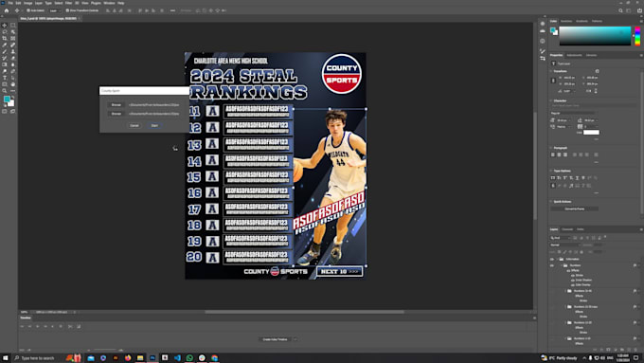Image resolution: width=644 pixels, height=363 pixels.
Task: Select the Horizontal Type tool
Action: [5, 78]
